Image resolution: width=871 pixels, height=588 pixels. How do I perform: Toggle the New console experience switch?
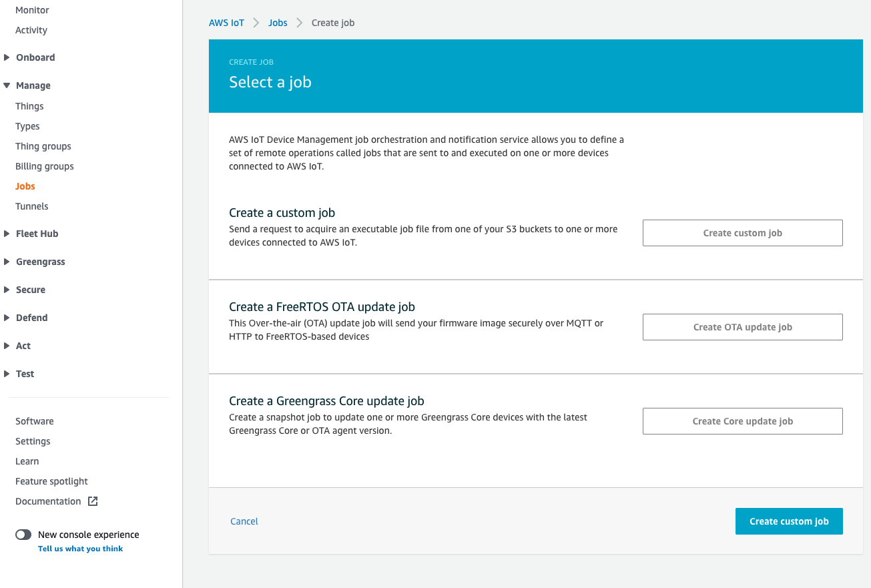tap(23, 535)
